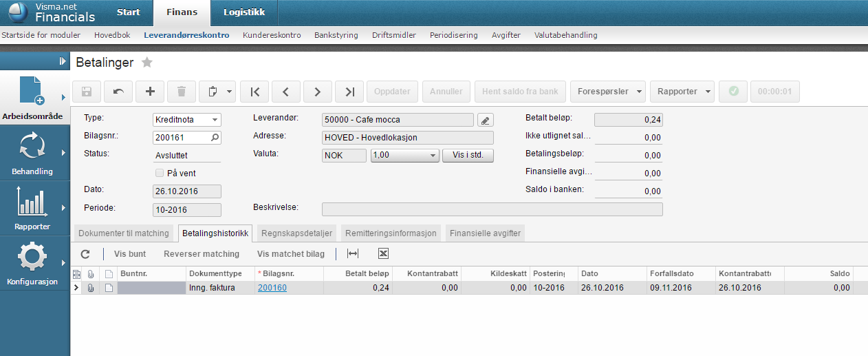Go to previous record
868x356 pixels.
(286, 91)
